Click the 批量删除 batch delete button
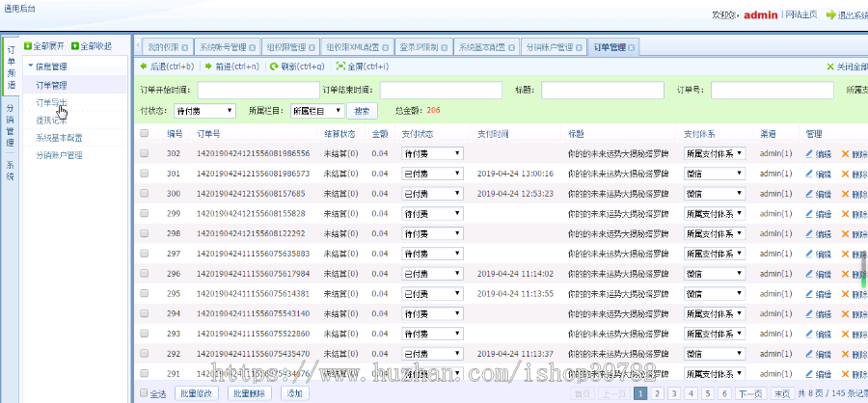The height and width of the screenshot is (403, 868). click(249, 393)
